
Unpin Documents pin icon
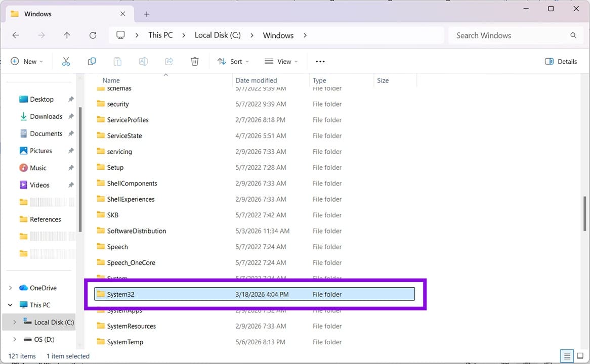[71, 133]
